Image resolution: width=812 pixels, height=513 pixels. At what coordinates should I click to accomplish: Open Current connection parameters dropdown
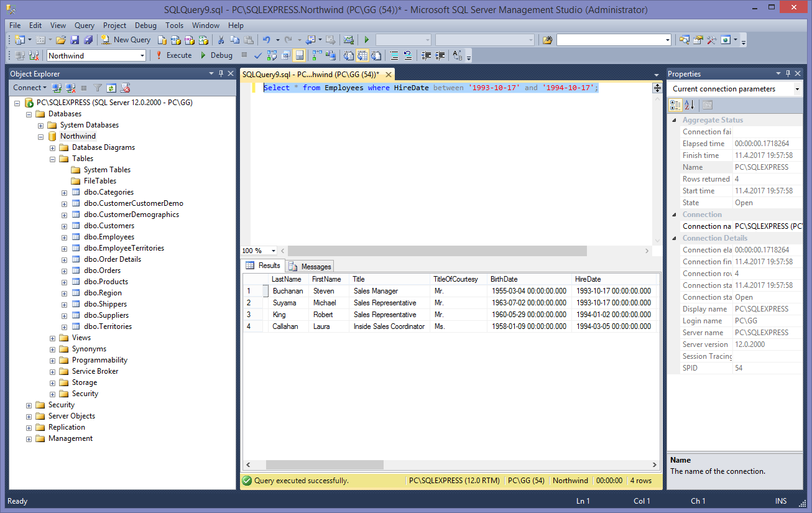pos(797,89)
